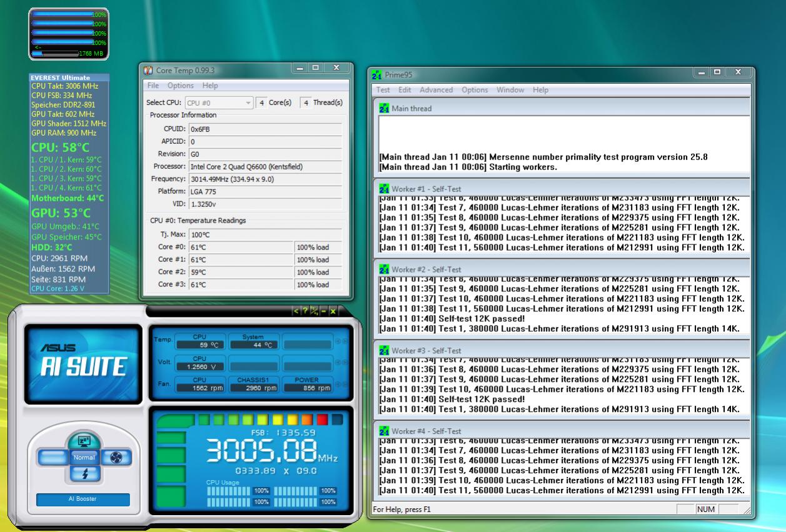Click the Core #2 temperature 59°C

click(241, 272)
